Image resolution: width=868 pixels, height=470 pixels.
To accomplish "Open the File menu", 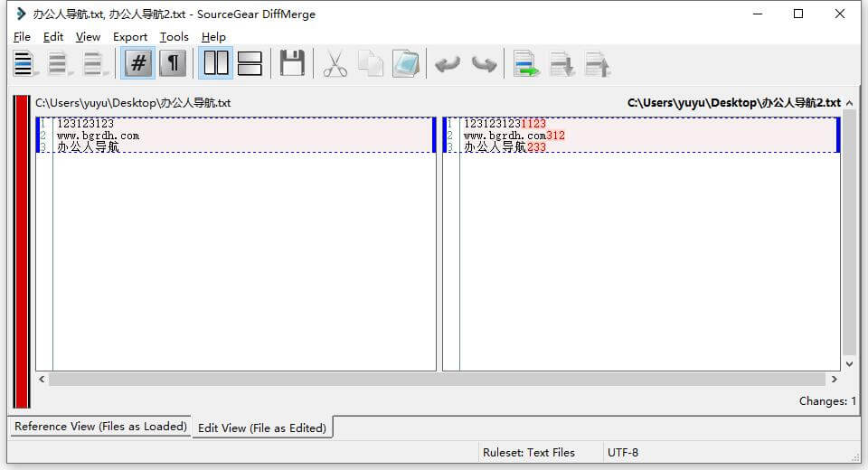I will (23, 37).
